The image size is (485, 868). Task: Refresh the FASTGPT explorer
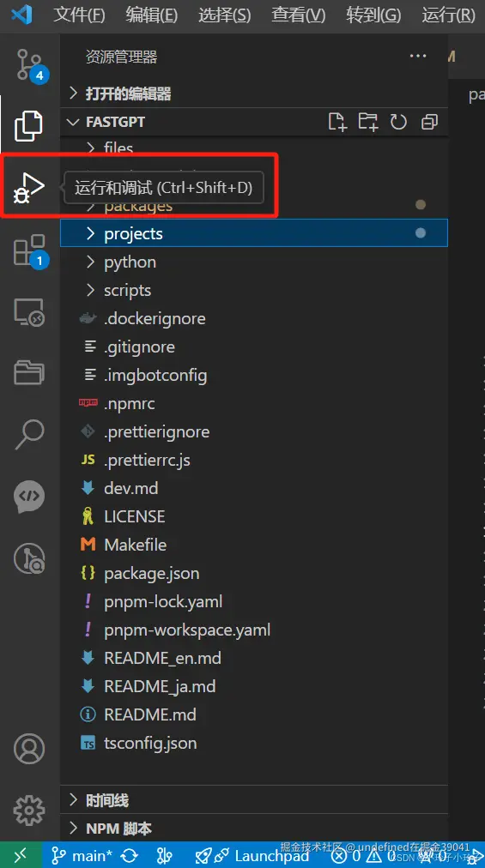(398, 122)
